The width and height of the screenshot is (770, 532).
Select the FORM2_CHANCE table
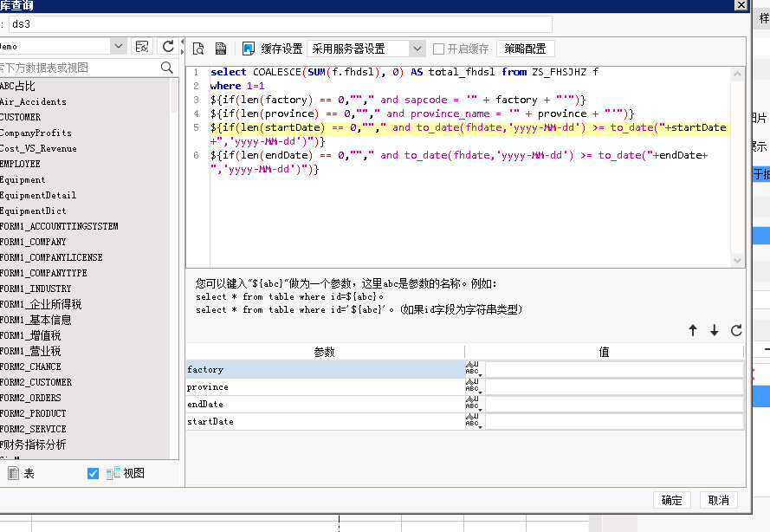point(30,367)
